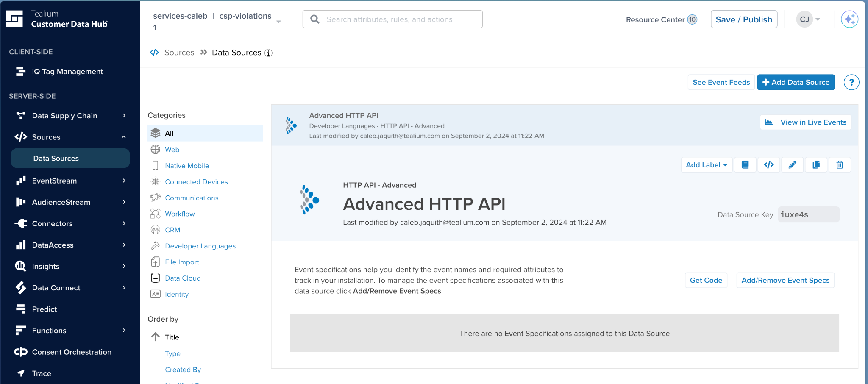This screenshot has height=384, width=868.
Task: Click the Resource Center count badge
Action: point(692,19)
